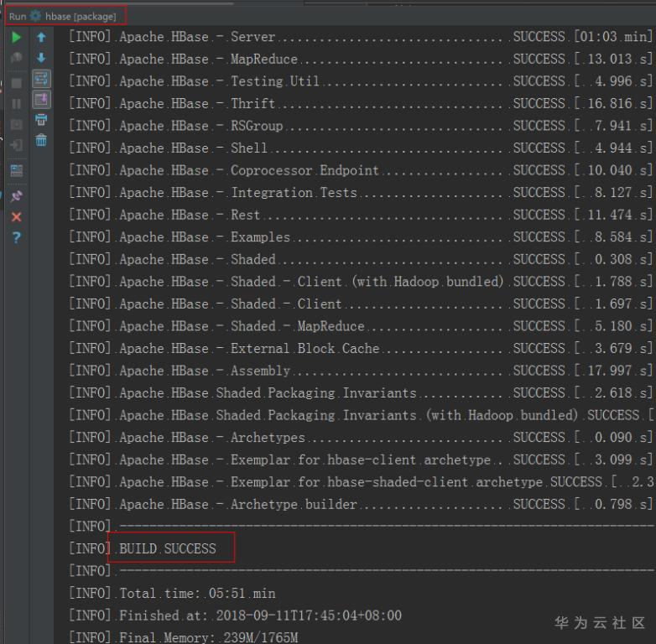Click the 'Apache HBase - Testing Util' line
This screenshot has height=644, width=656.
click(x=361, y=81)
